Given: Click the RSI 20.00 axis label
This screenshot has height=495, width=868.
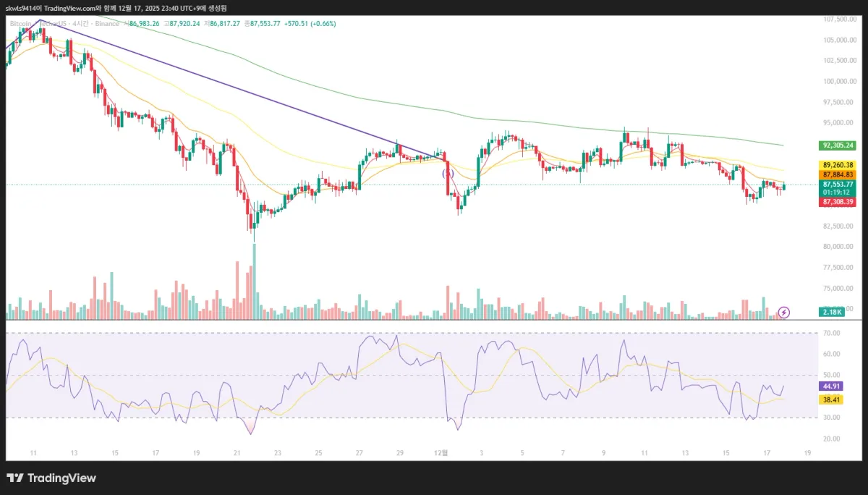Looking at the screenshot, I should point(832,439).
